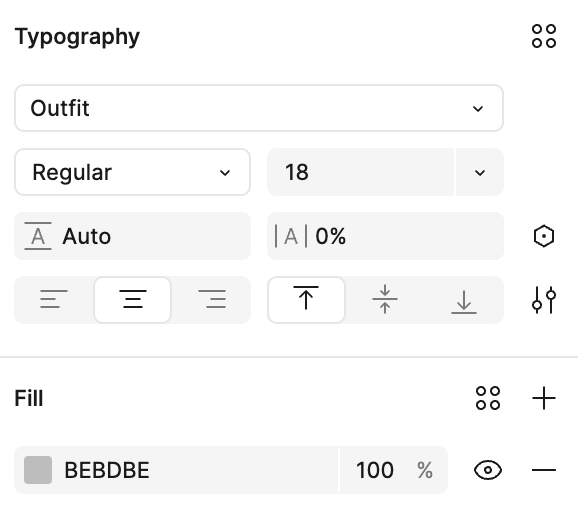Open type settings sliders icon
The width and height of the screenshot is (578, 516).
point(544,300)
